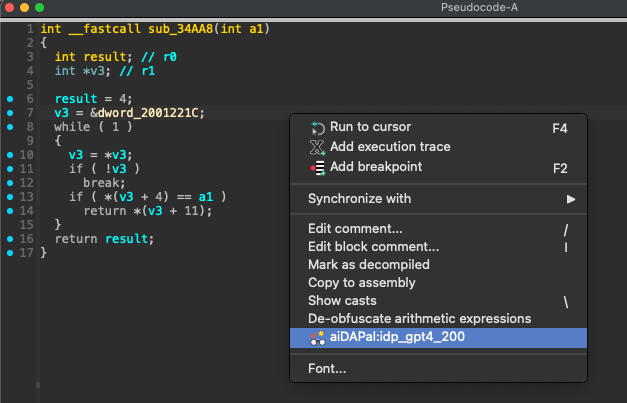The height and width of the screenshot is (403, 627).
Task: Click the aiDAPal plugin icon
Action: 317,338
